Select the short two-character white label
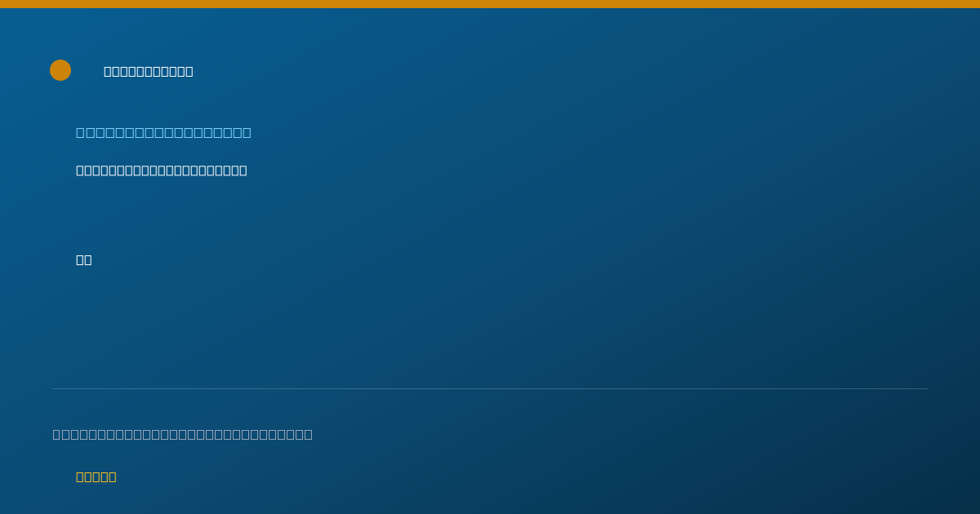 point(84,259)
